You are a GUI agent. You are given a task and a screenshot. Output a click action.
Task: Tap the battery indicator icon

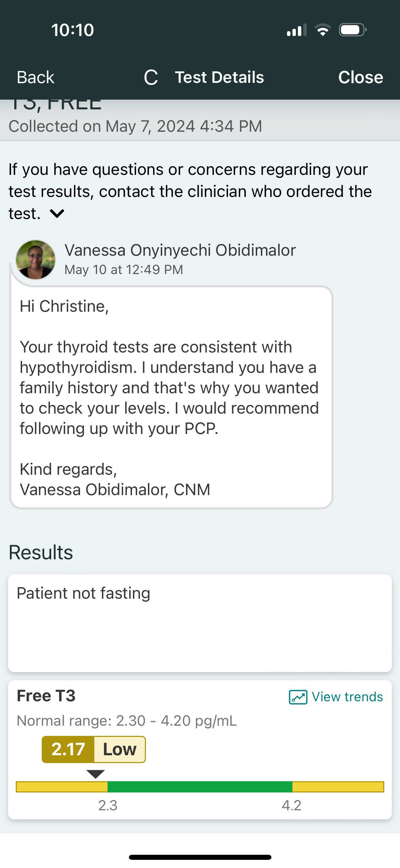tap(353, 30)
